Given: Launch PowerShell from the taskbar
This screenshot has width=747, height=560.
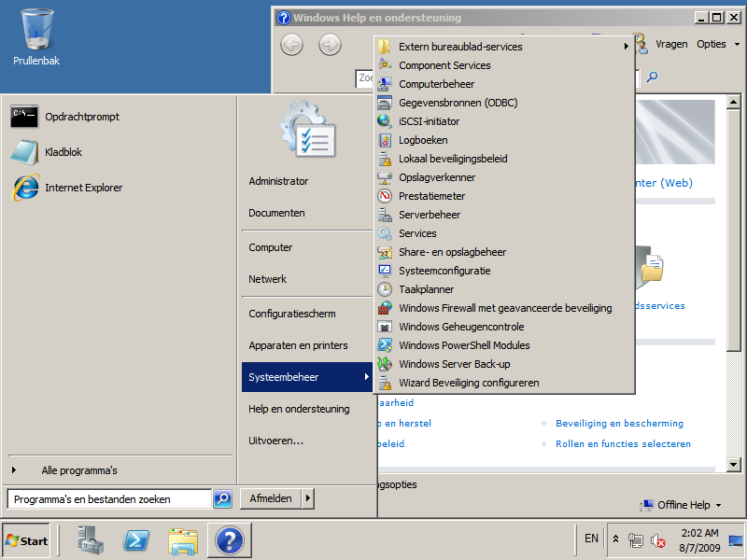Looking at the screenshot, I should click(136, 540).
